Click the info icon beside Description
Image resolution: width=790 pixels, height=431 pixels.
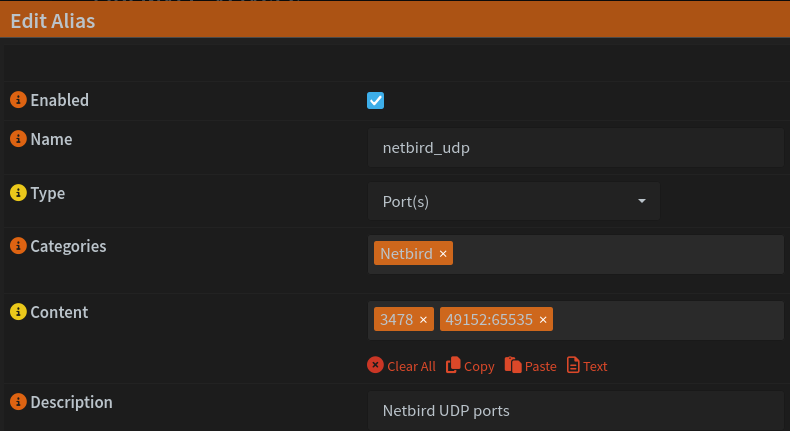click(17, 402)
